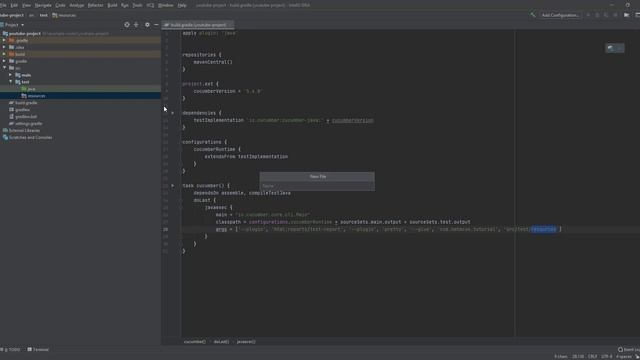Open the Analyze menu
The image size is (640, 360).
(76, 5)
